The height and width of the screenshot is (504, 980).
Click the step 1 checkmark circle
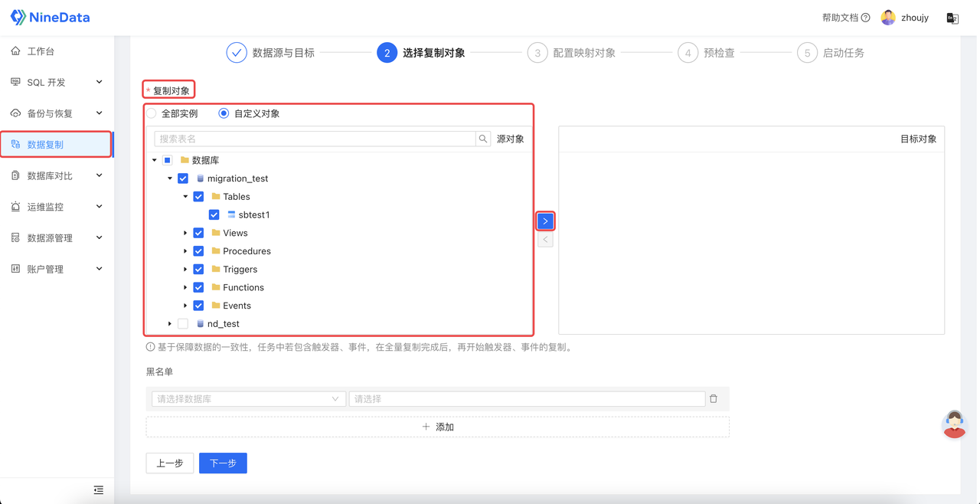click(x=237, y=53)
